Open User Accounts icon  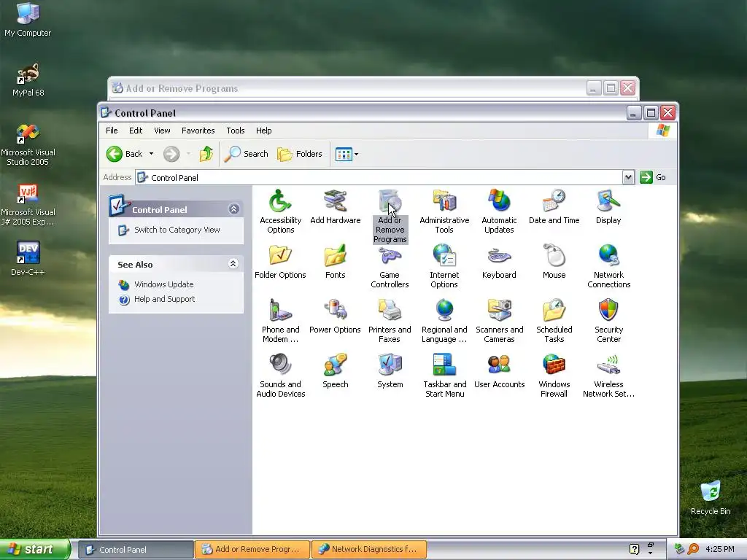[x=499, y=371]
